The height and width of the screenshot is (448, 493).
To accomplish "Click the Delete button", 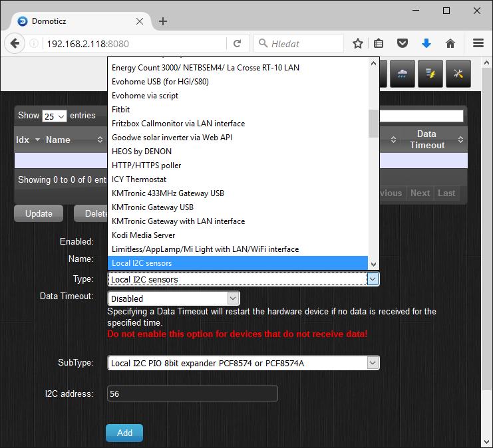I will [x=91, y=213].
